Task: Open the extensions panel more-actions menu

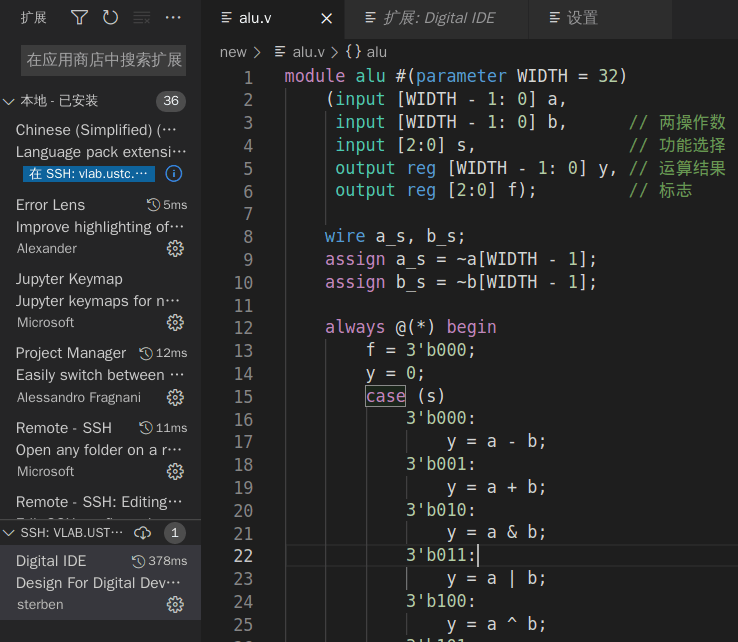Action: pos(173,18)
